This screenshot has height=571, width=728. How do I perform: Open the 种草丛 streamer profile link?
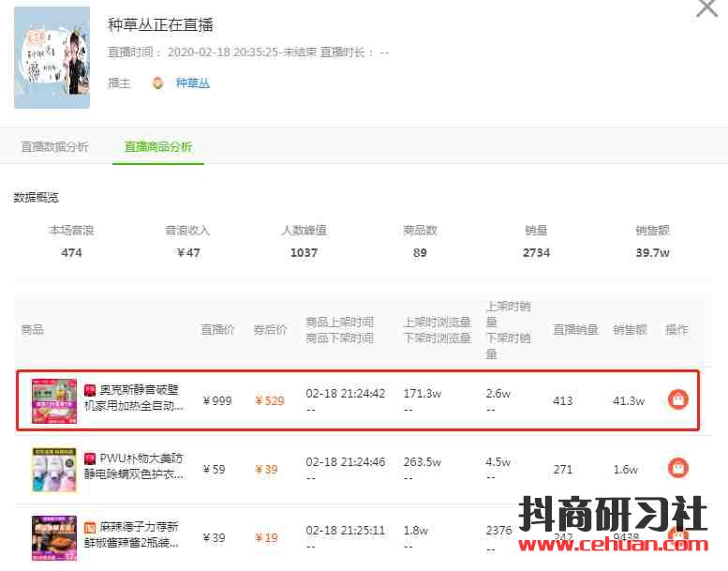[193, 83]
